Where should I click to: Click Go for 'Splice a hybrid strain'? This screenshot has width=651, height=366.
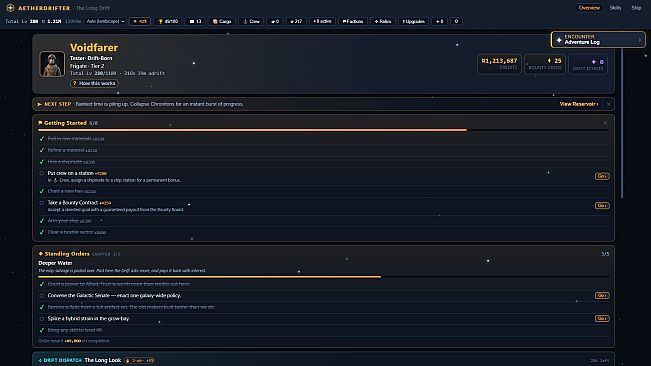602,319
